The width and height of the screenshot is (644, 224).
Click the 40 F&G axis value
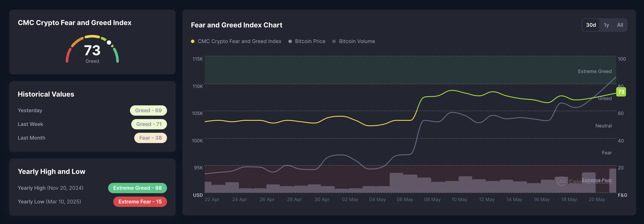click(x=620, y=141)
